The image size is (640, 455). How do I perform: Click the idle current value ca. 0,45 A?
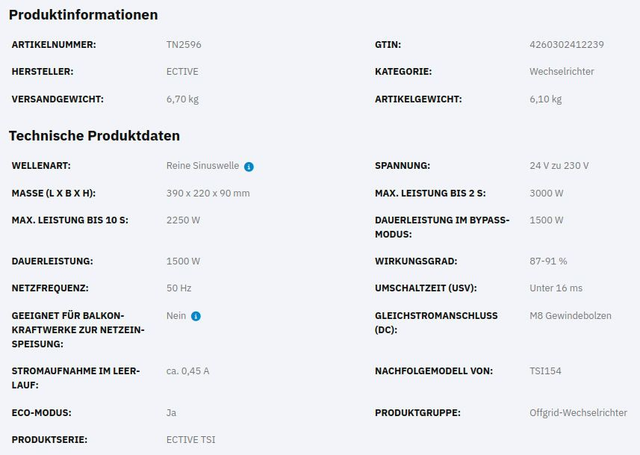[188, 371]
